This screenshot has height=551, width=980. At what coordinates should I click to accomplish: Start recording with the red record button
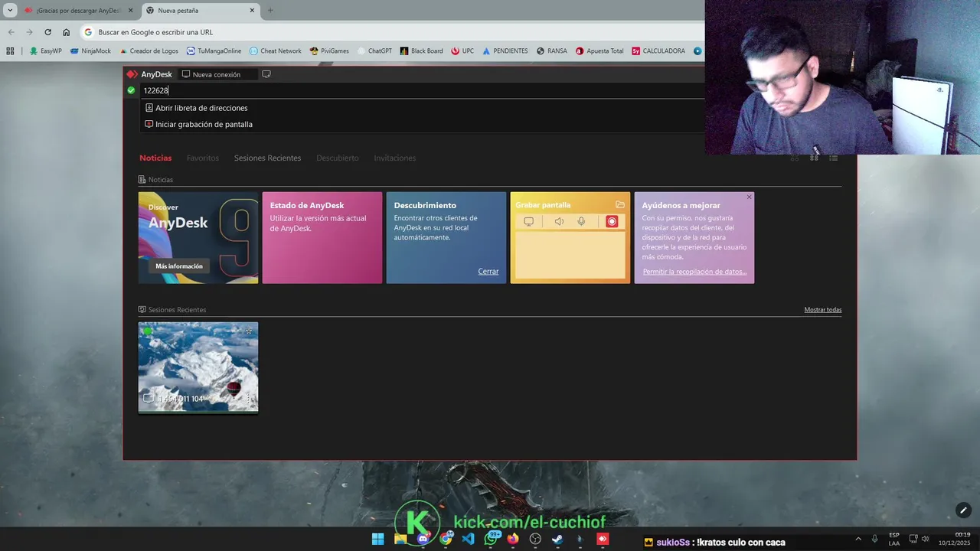[x=612, y=221]
